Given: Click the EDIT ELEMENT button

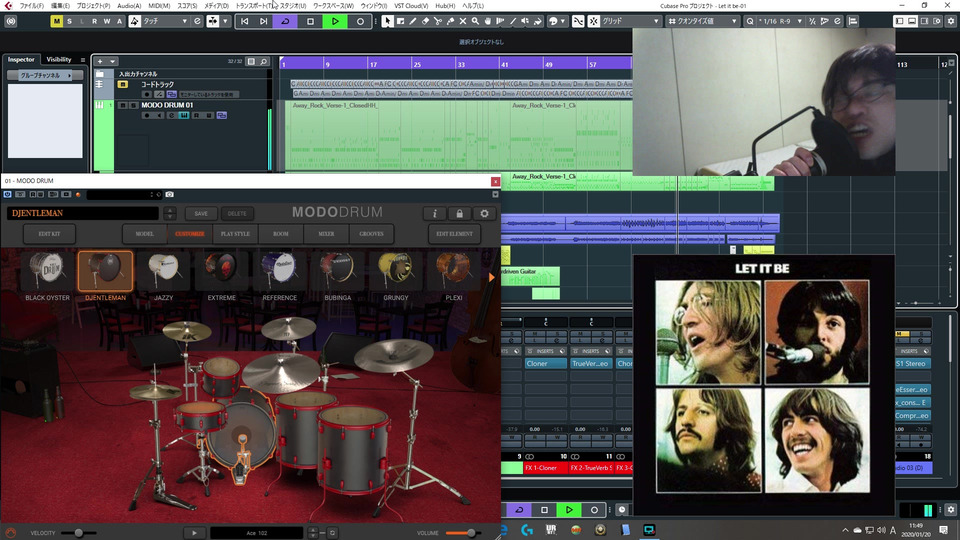Looking at the screenshot, I should [454, 234].
